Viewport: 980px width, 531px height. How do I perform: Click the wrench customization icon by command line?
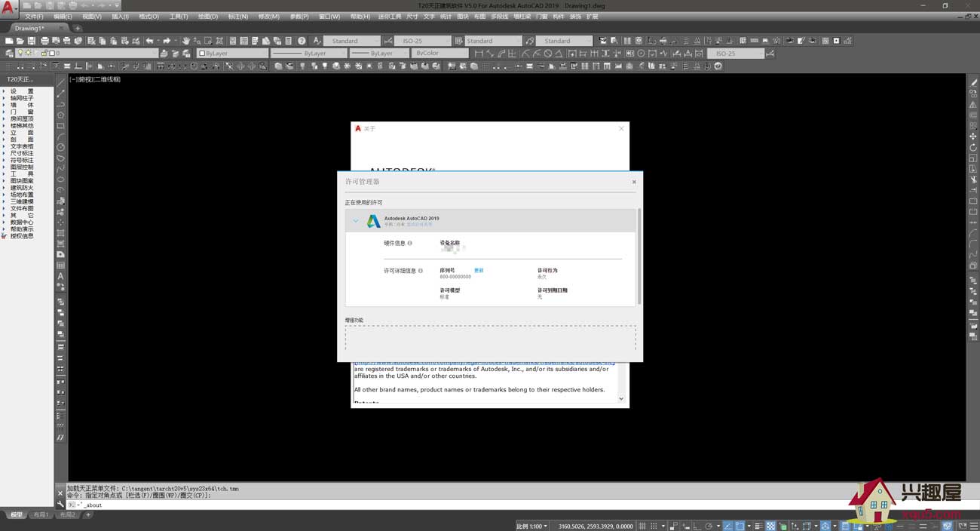point(61,504)
